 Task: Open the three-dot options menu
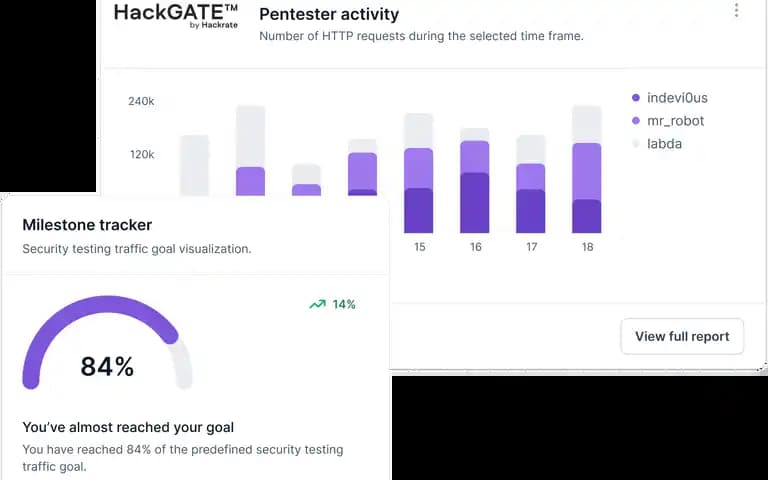pos(736,10)
